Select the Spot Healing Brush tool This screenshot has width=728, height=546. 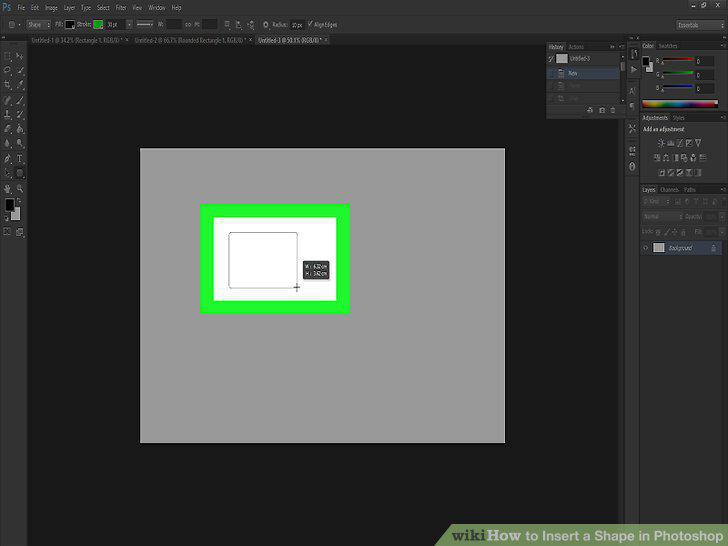(7, 100)
